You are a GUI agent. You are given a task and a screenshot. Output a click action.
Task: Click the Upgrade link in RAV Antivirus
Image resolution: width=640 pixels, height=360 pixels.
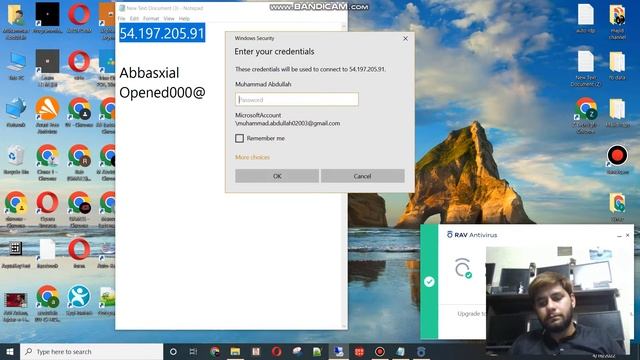(x=471, y=313)
